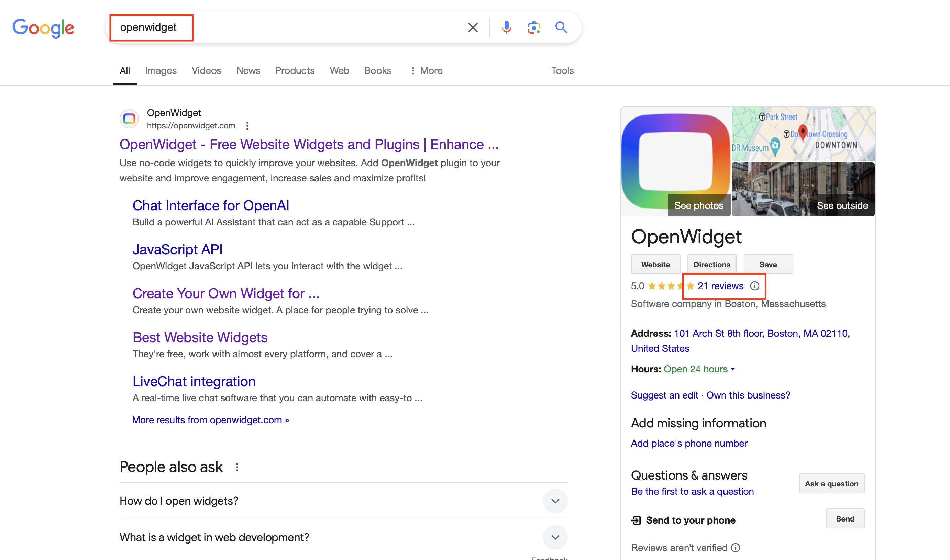
Task: Open the 21 reviews link
Action: coord(720,286)
